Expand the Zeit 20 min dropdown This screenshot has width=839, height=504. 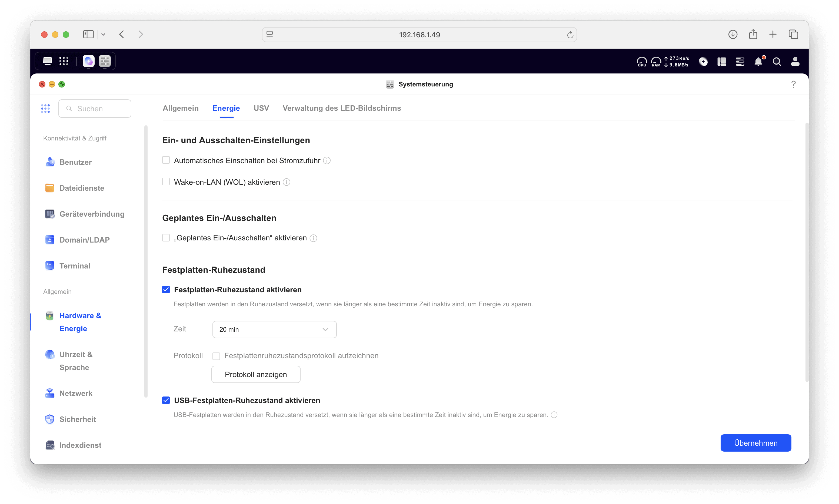tap(274, 330)
